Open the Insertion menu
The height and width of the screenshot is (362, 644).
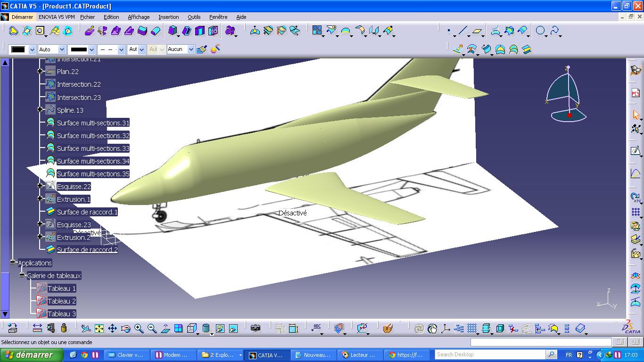pos(168,17)
